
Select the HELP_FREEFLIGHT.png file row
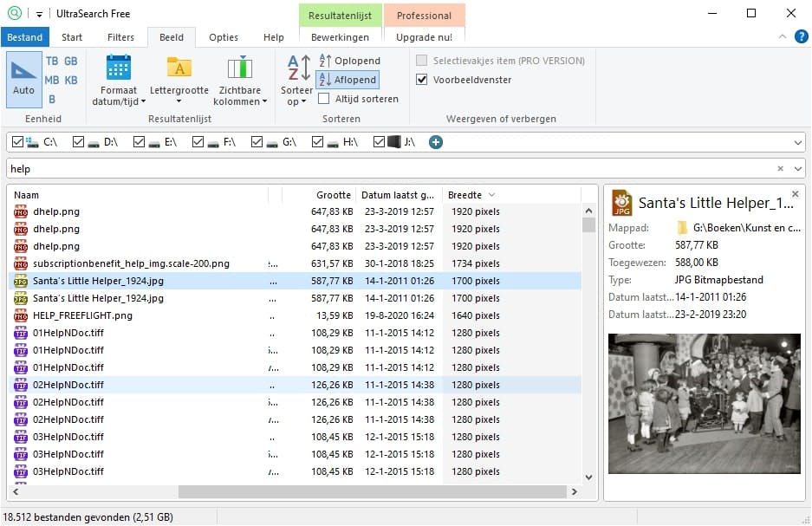(82, 315)
